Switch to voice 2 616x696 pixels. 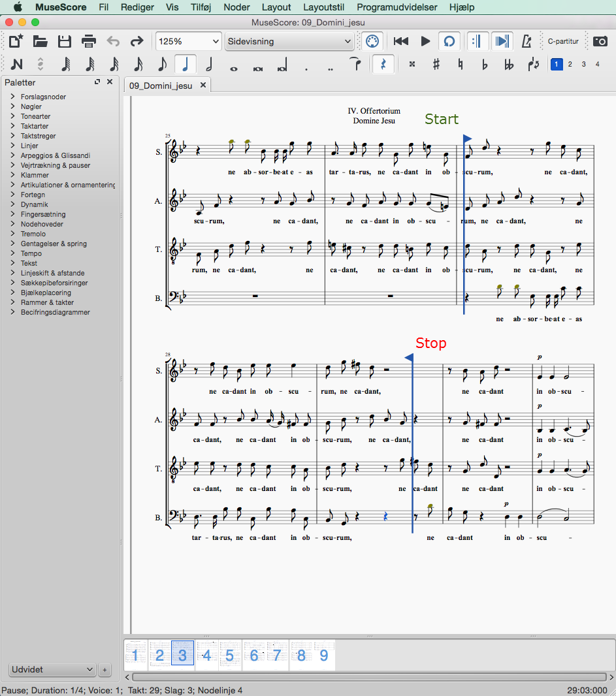tap(570, 65)
